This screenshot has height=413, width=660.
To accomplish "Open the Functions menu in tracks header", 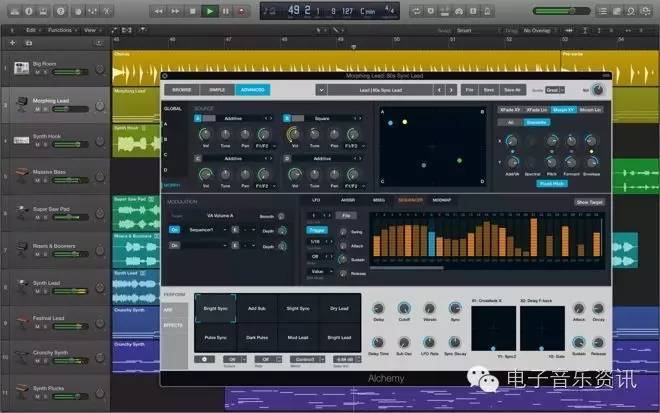I will (60, 30).
